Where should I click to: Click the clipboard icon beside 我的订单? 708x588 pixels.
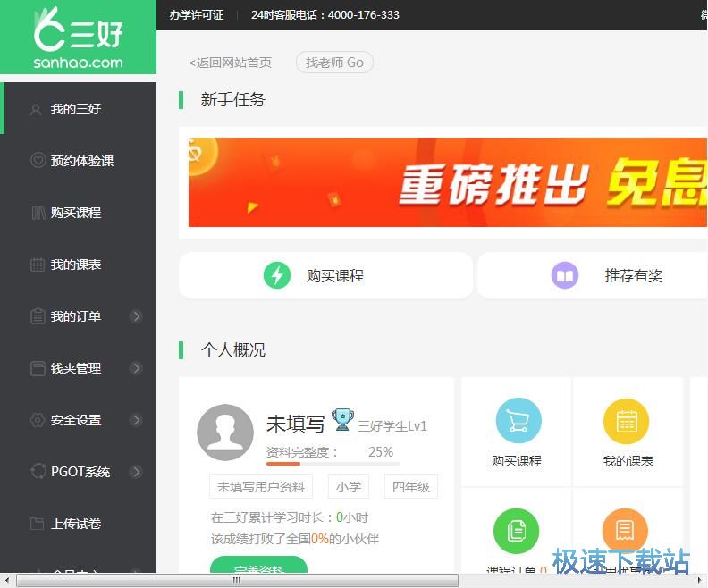38,316
